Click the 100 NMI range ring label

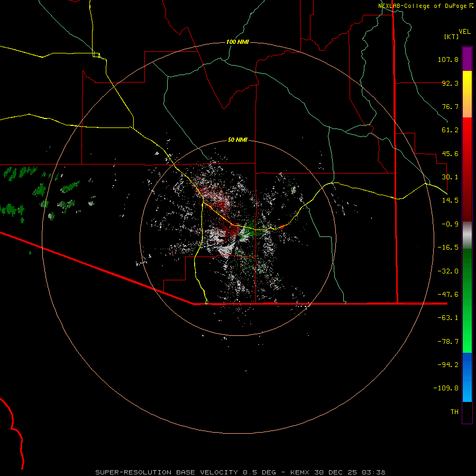coord(237,42)
